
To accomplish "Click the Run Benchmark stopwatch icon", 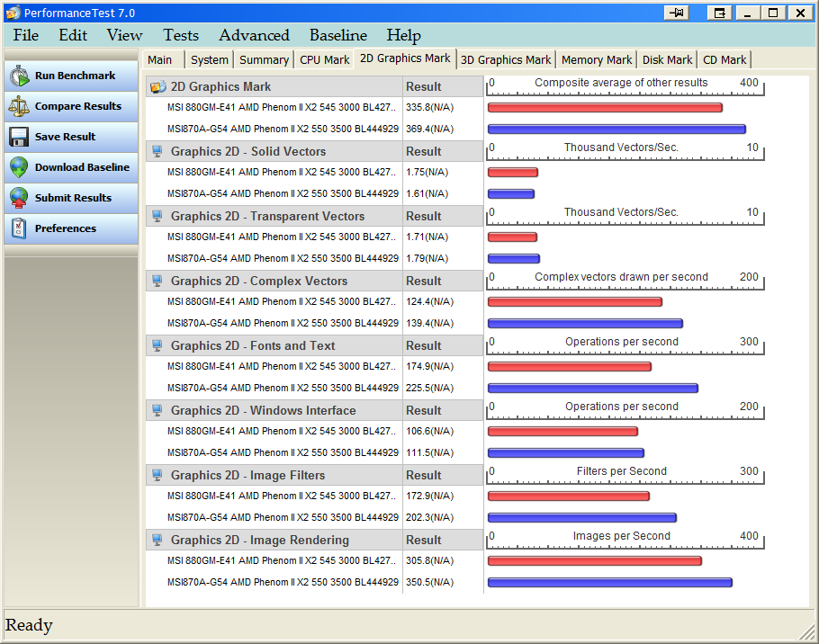I will point(19,76).
